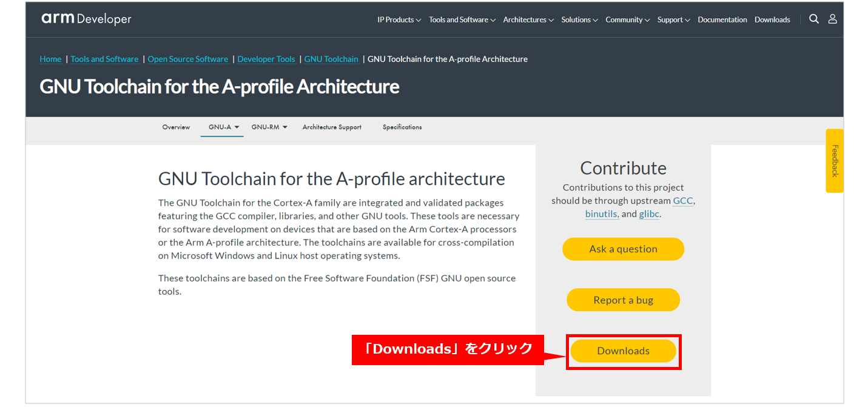
Task: Expand the Solutions menu
Action: (579, 20)
